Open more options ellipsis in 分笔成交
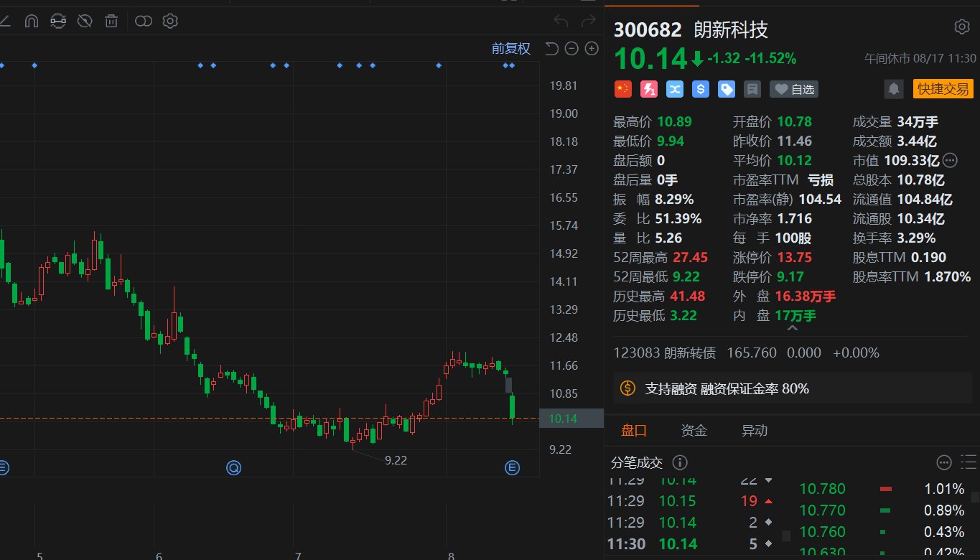 point(944,462)
